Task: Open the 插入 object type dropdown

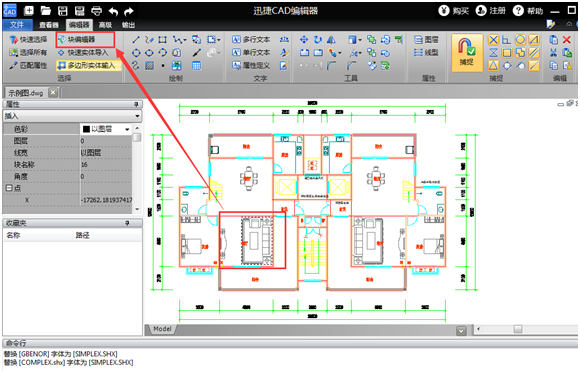Action: 72,116
